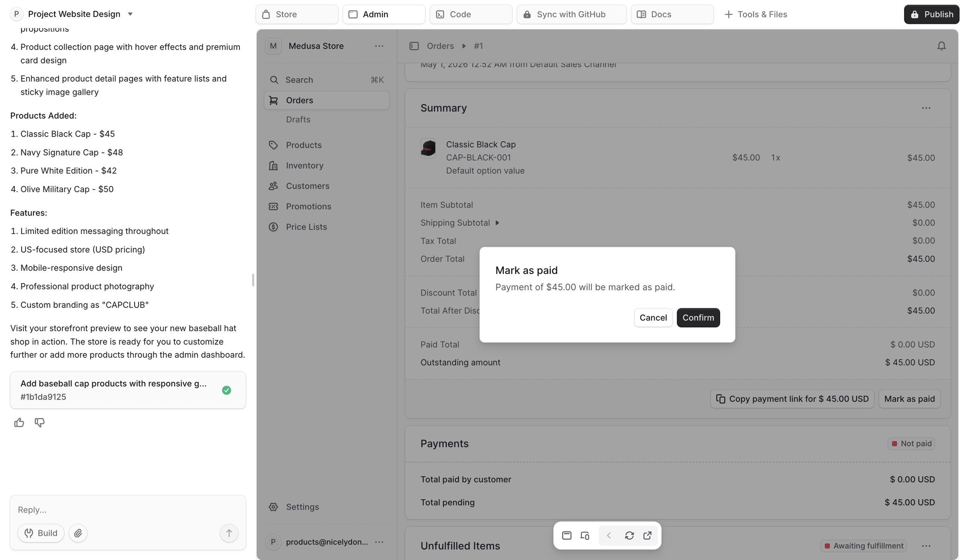Add Tools & Files
The image size is (964, 560).
(x=756, y=14)
